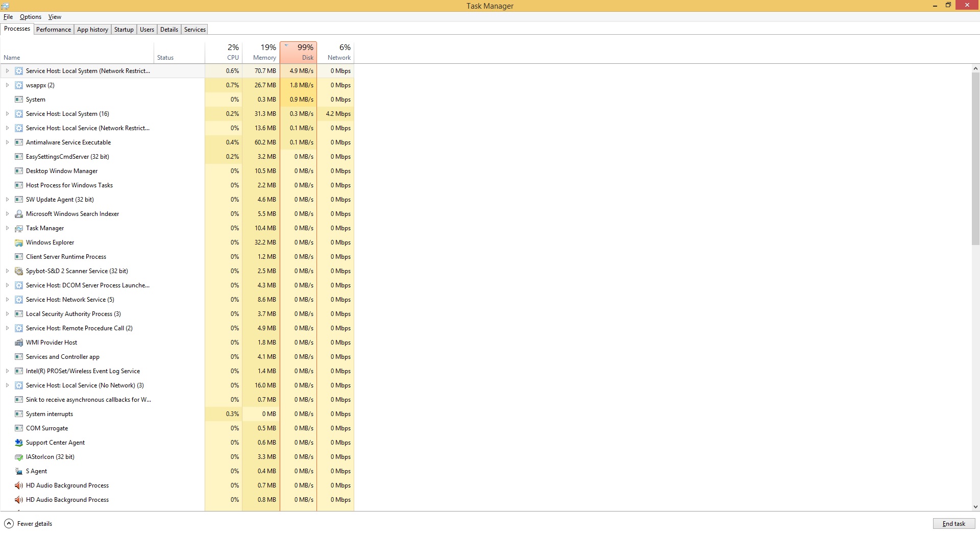Screen dimensions: 980x536
Task: Expand Service Host: Local Service (Network Restricted)
Action: click(x=7, y=128)
